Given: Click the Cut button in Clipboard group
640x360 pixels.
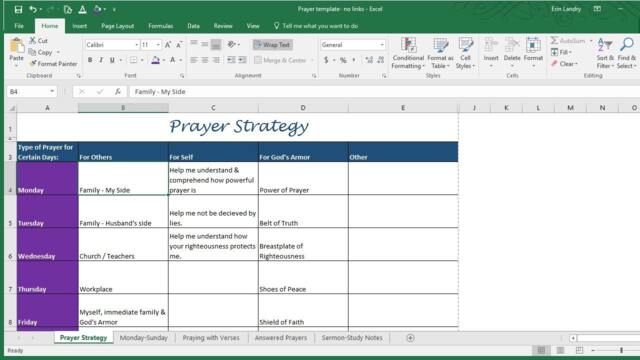Looking at the screenshot, I should click(38, 40).
